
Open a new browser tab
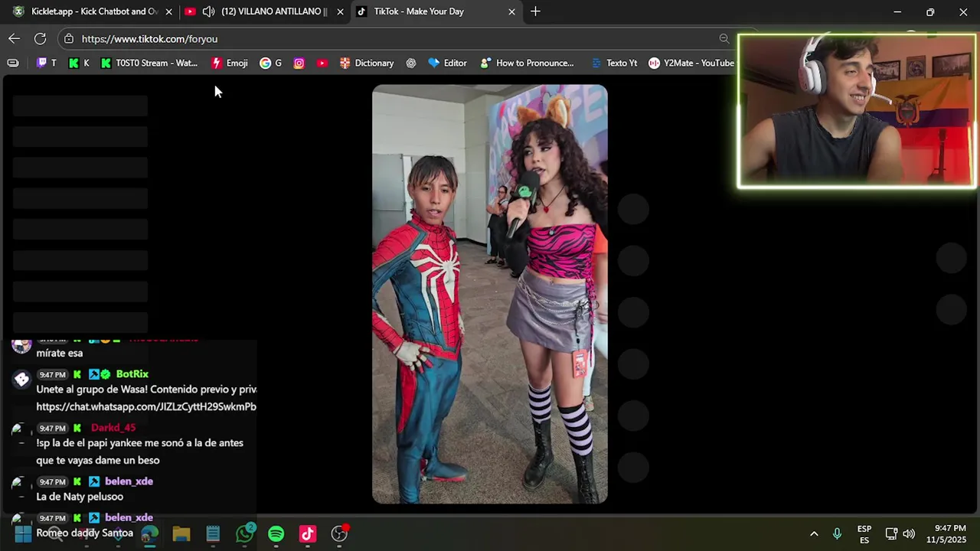(x=535, y=11)
